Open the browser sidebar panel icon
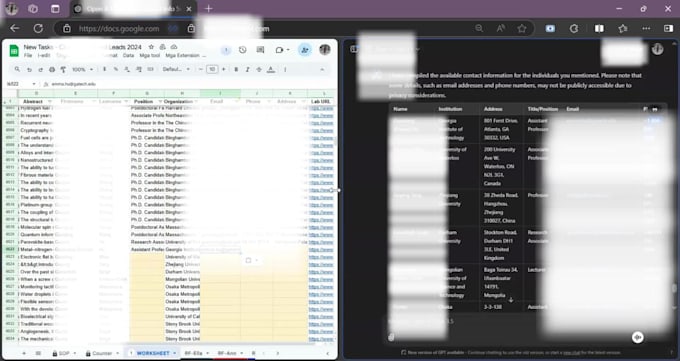The height and width of the screenshot is (361, 680). pos(668,29)
